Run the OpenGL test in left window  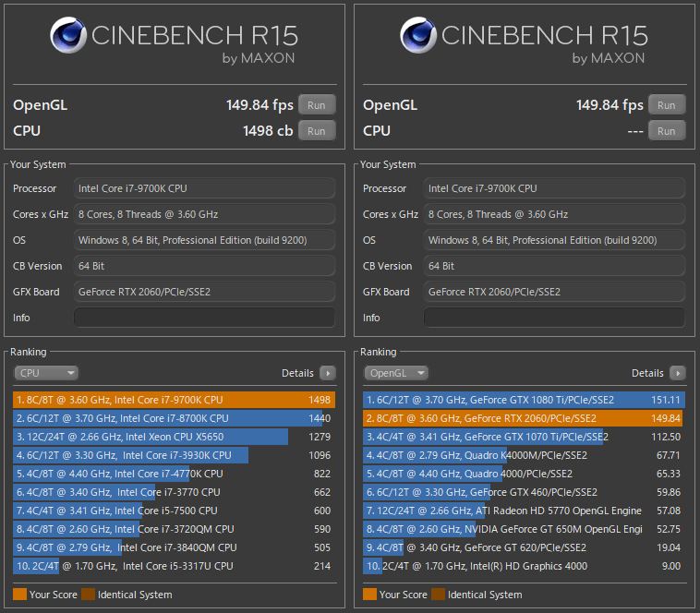[x=317, y=105]
